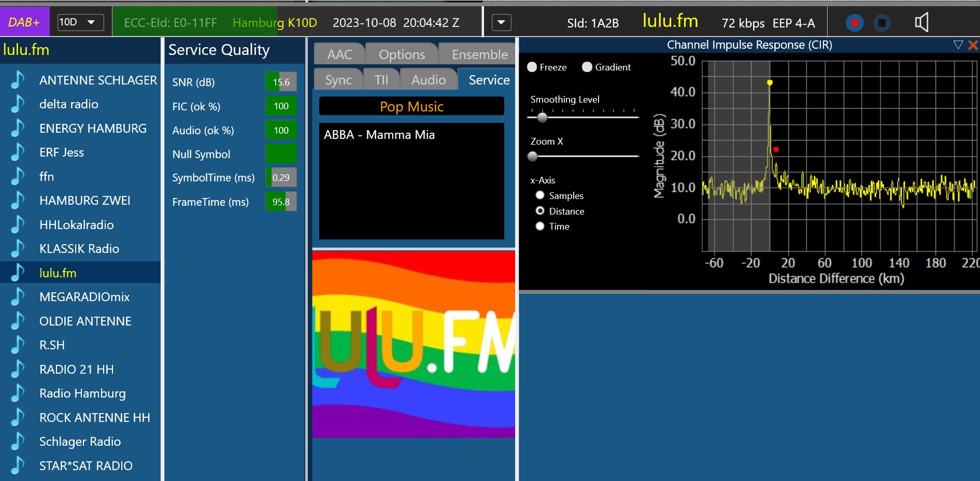Click the music note icon beside MEGARADIOmix
Screen dimensions: 980x481
pos(18,296)
